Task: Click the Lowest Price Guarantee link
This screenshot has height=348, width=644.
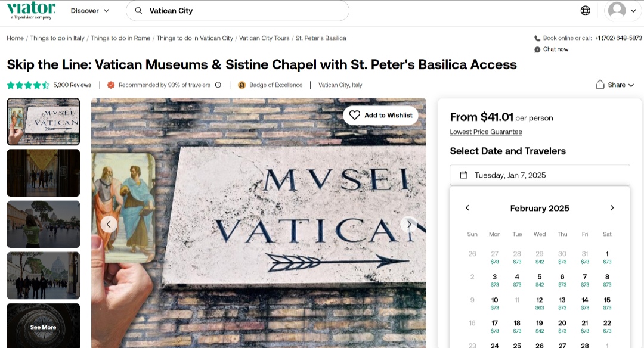Action: 486,132
